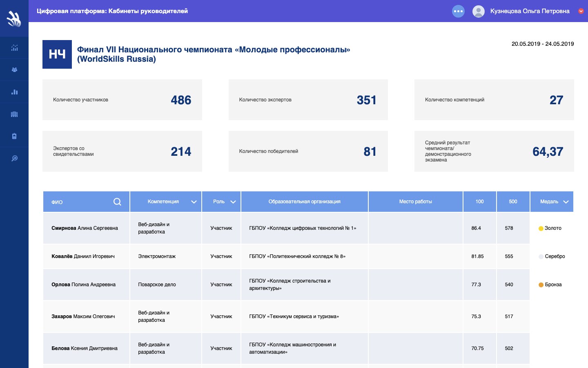Click the Количество победителей 81 card

coord(308,151)
